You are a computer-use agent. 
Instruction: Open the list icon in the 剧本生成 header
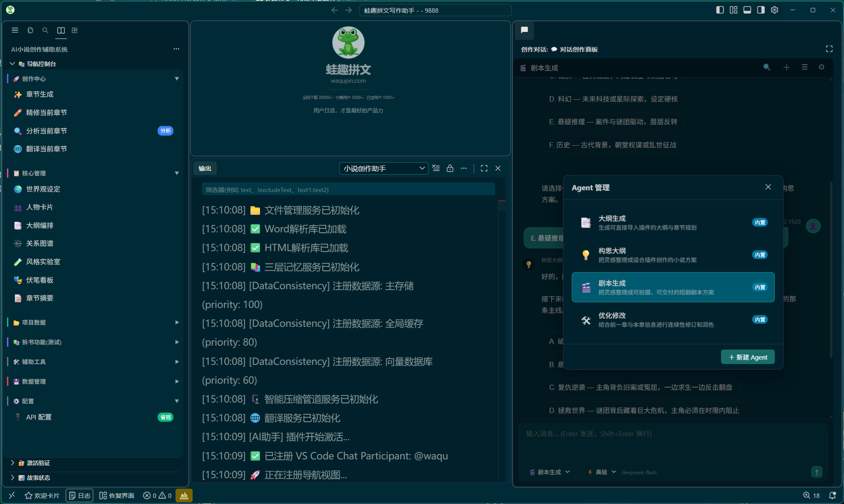point(805,67)
